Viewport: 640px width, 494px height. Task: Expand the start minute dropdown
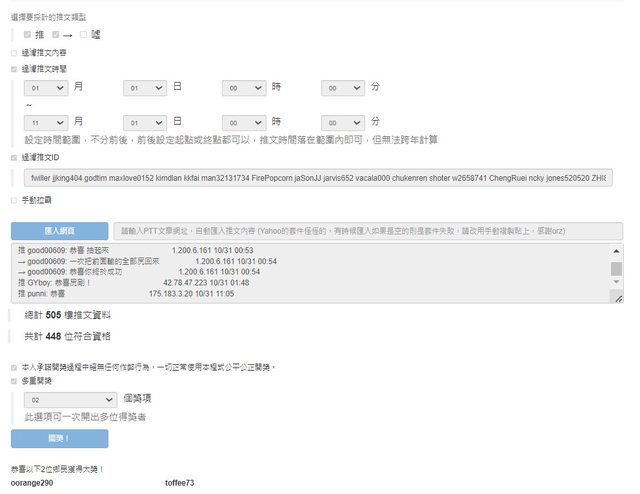point(343,88)
